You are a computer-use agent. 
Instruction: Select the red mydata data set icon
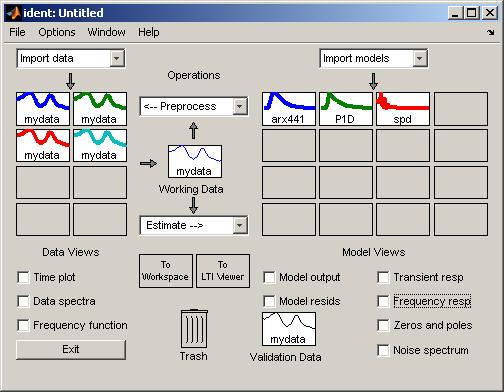coord(43,146)
